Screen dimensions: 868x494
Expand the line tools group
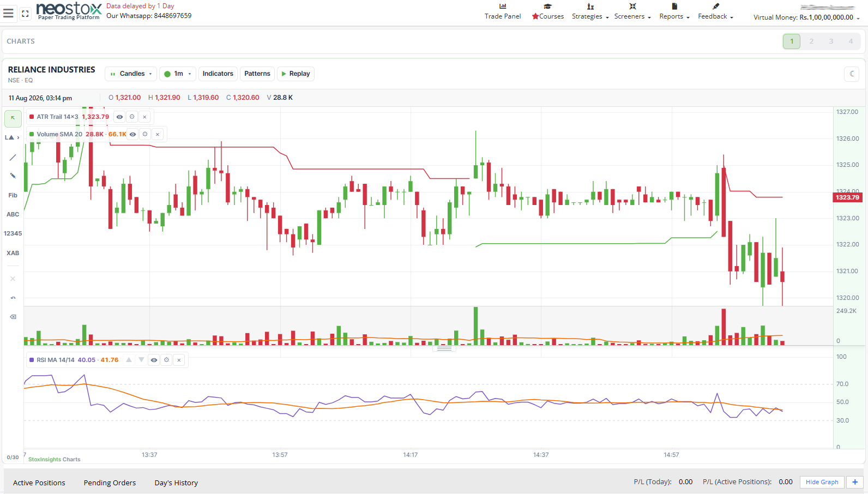pos(12,137)
